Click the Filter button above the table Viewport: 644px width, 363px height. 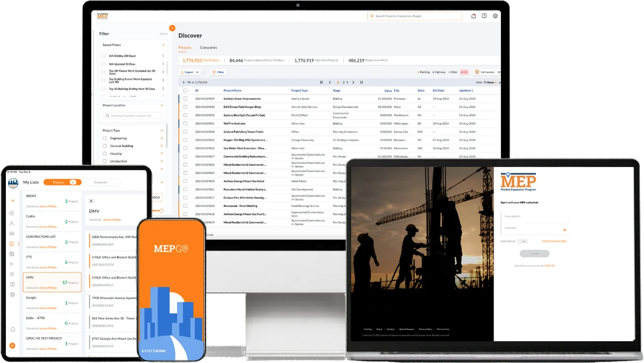[x=218, y=72]
